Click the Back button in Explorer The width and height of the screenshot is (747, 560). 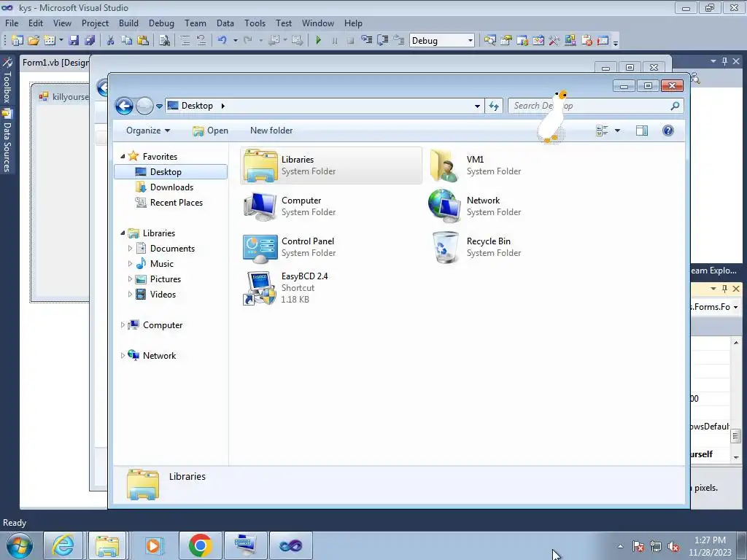coord(124,106)
